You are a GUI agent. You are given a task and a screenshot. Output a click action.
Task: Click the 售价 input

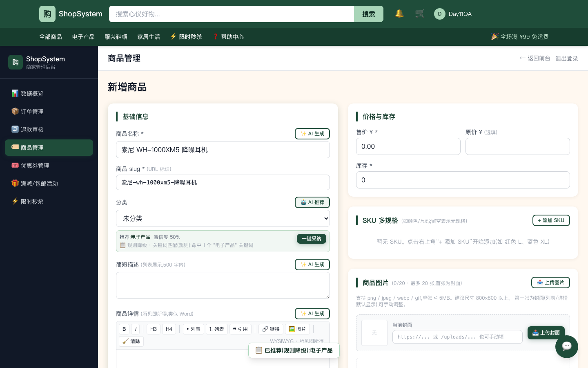pyautogui.click(x=408, y=146)
